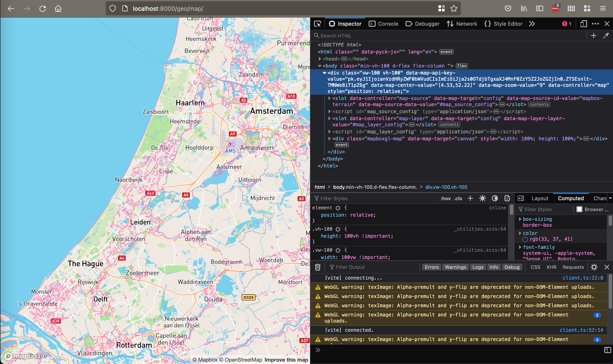
Task: Open console settings gear icon
Action: click(x=594, y=267)
